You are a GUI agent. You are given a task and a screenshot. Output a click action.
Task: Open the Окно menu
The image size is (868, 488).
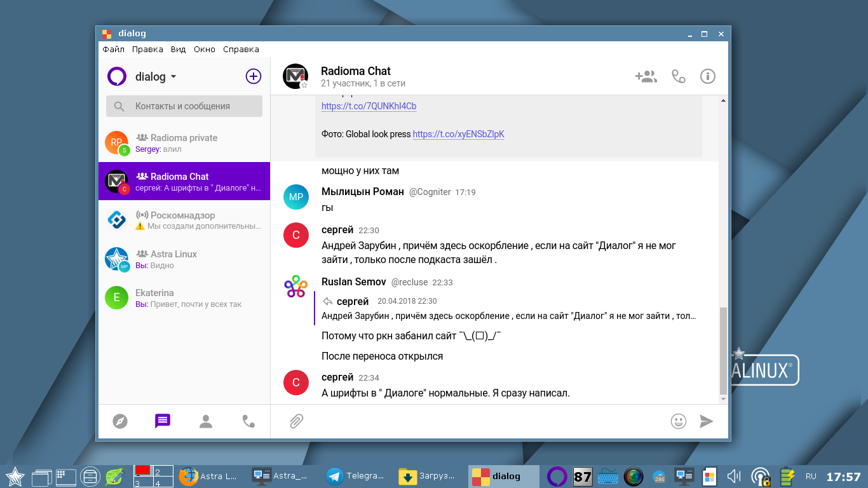(x=205, y=49)
